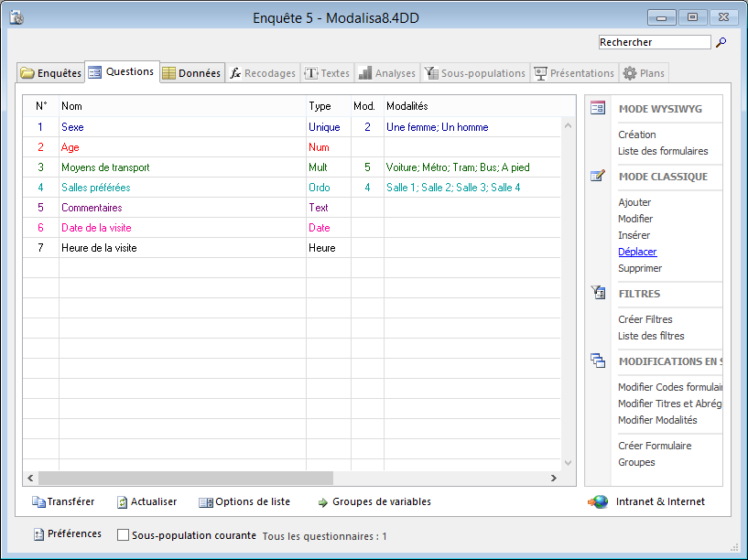Click the Recodages fx icon
This screenshot has height=560, width=748.
(x=235, y=73)
